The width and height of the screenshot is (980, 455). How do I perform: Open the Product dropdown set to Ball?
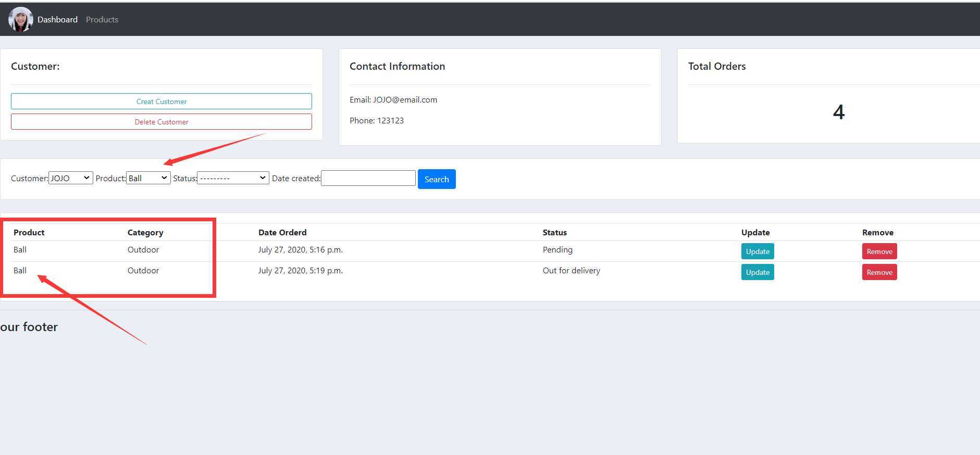click(x=148, y=178)
